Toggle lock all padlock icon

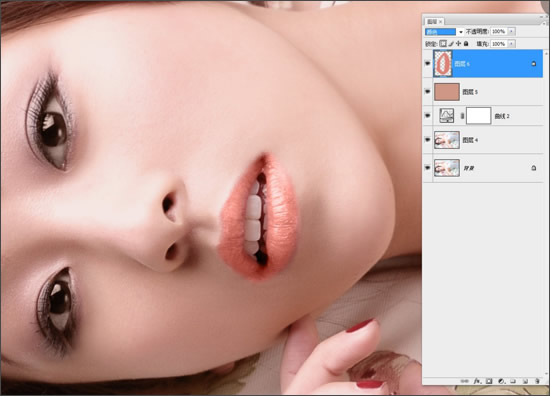466,43
